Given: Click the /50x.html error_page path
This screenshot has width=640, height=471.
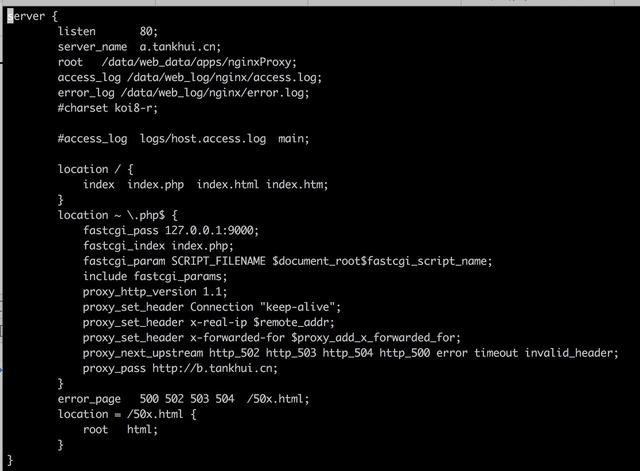Looking at the screenshot, I should tap(278, 399).
